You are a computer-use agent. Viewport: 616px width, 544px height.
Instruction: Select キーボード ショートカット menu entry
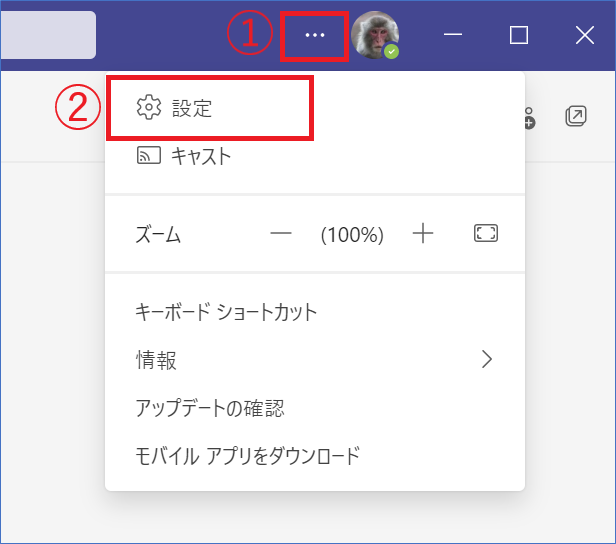(226, 312)
